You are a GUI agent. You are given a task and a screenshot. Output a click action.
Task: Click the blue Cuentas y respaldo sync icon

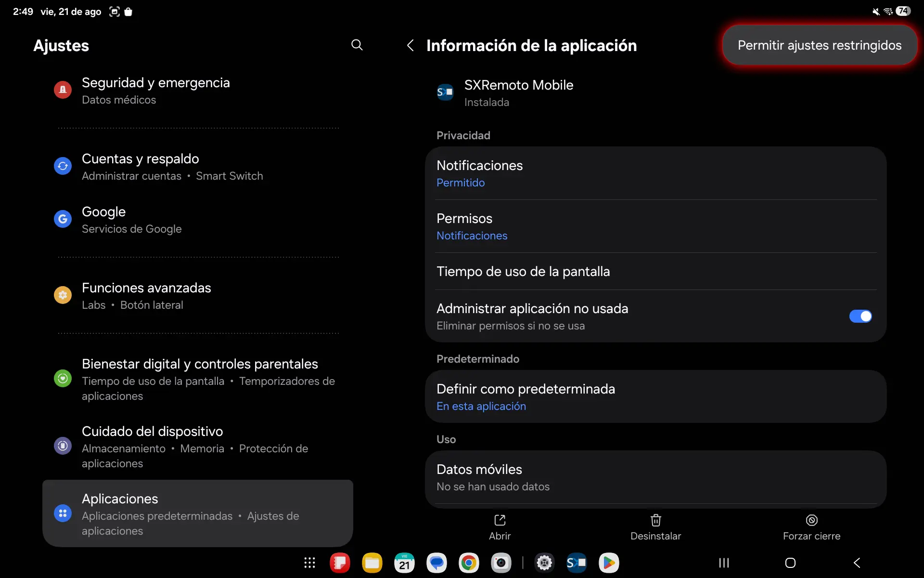[63, 166]
